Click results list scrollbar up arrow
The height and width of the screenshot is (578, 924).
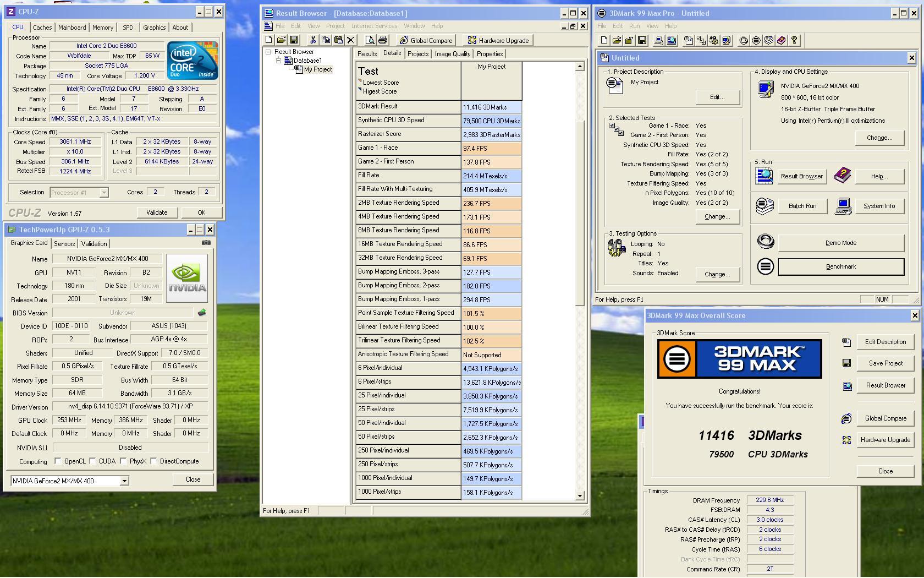[580, 67]
